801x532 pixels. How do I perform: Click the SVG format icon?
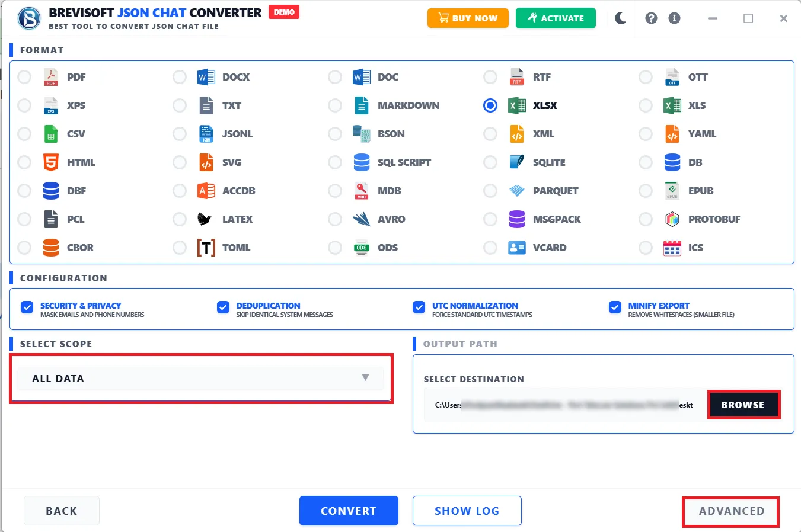[206, 162]
